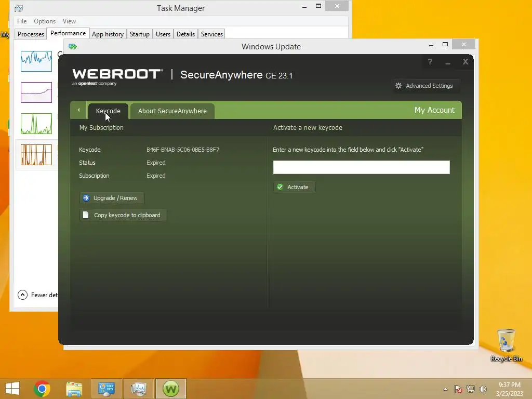Minimize the Windows Update window
Viewport: 532px width, 399px height.
coord(431,45)
